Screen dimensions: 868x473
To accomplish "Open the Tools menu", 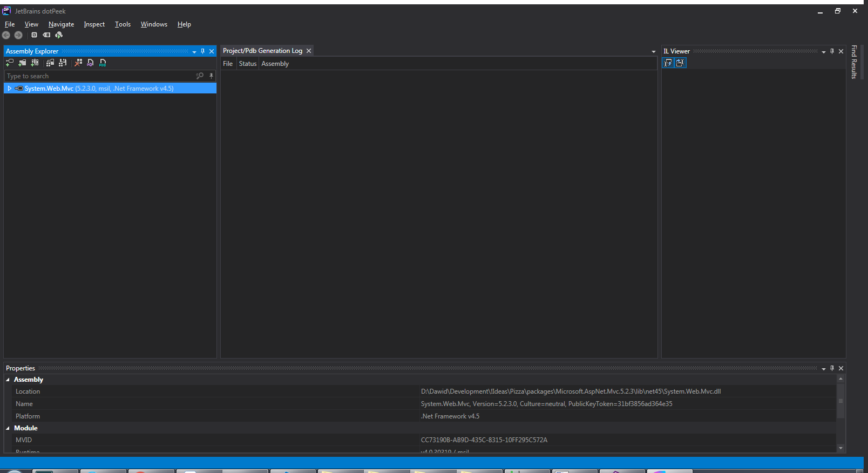I will tap(123, 24).
